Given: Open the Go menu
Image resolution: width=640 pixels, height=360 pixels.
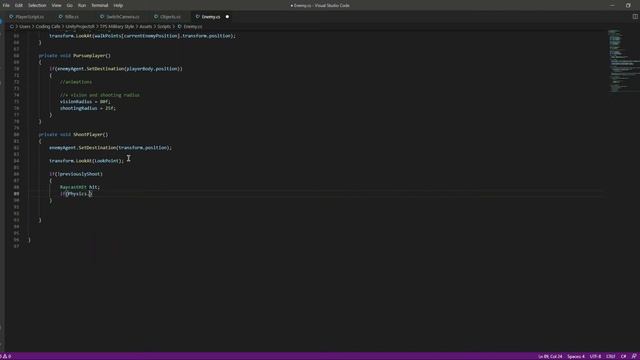Looking at the screenshot, I should tap(69, 5).
